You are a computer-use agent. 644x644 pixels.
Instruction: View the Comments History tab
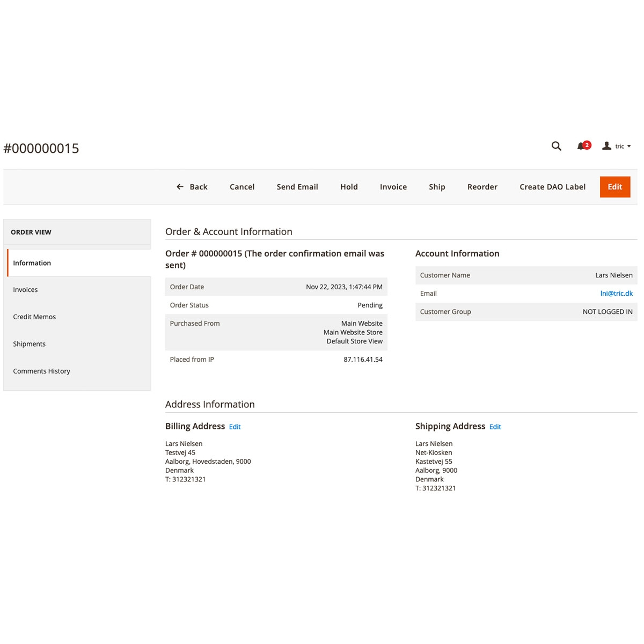[x=41, y=371]
